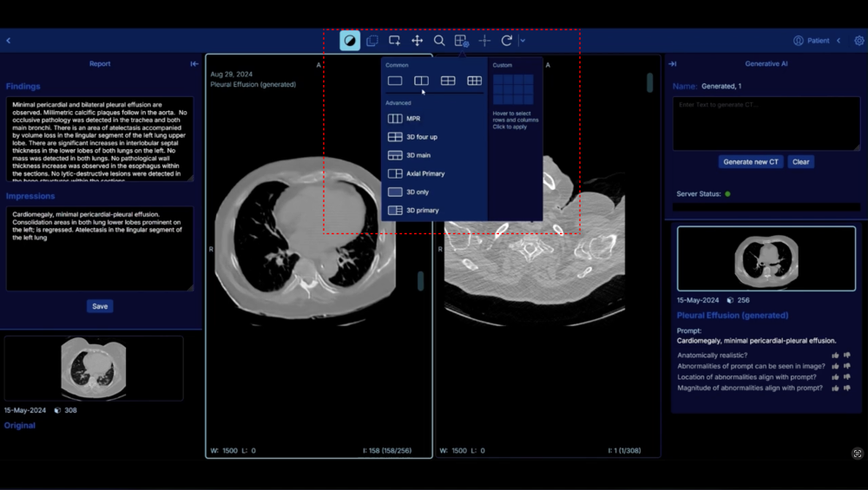The image size is (868, 490).
Task: Click the Findings heading
Action: click(23, 86)
